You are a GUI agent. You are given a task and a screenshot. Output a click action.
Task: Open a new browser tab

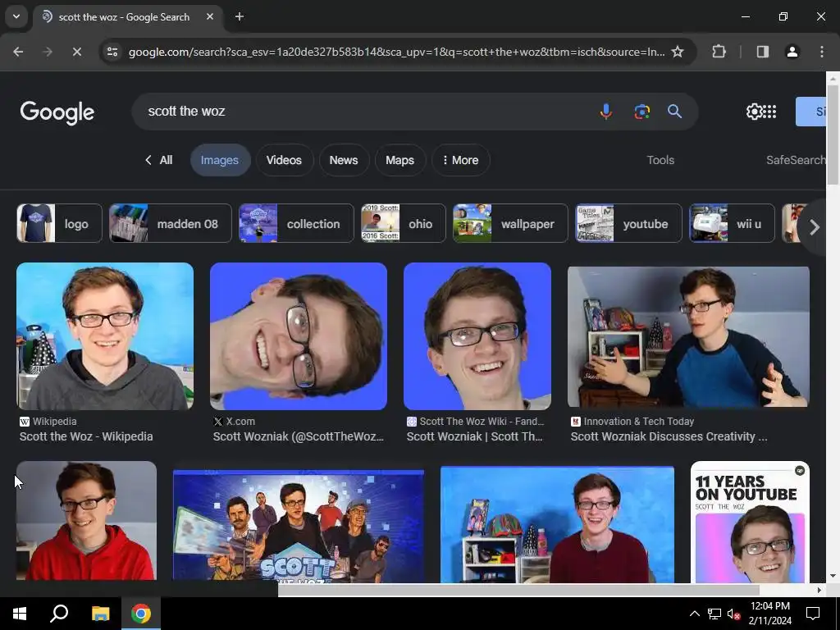[x=240, y=16]
